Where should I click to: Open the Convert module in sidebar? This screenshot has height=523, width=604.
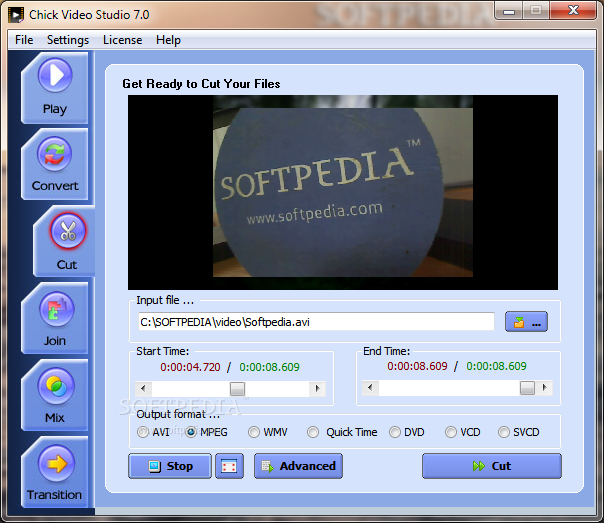pyautogui.click(x=55, y=165)
